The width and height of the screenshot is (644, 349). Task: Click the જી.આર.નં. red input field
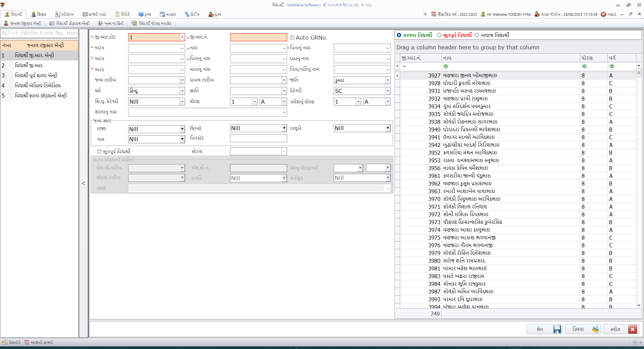[258, 37]
